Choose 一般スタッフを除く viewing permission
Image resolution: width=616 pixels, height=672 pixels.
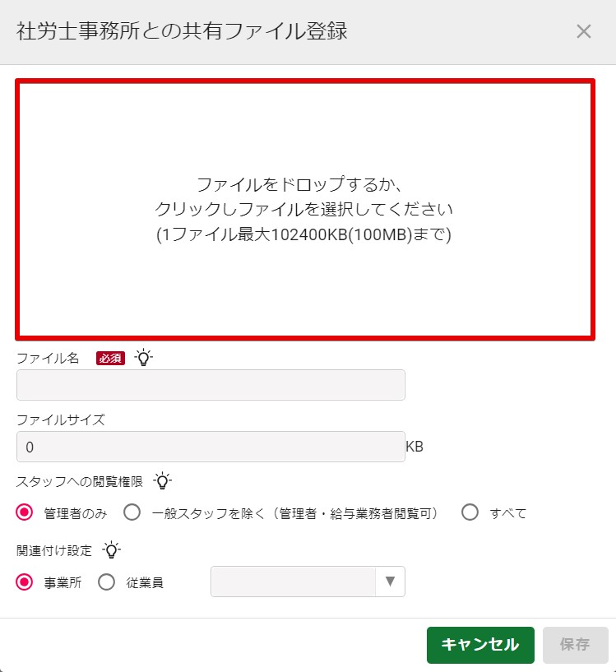pos(132,512)
